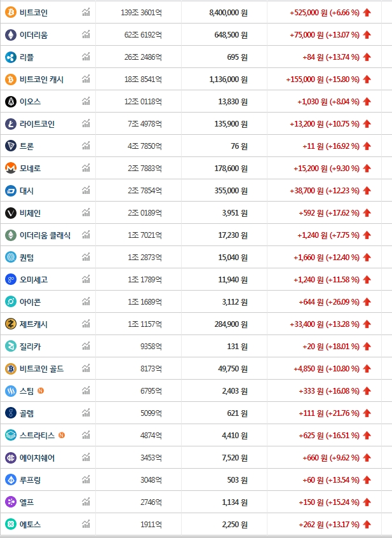Screen dimensions: 392x538
Task: Open the chart icon beside 에토스
Action: (86, 525)
